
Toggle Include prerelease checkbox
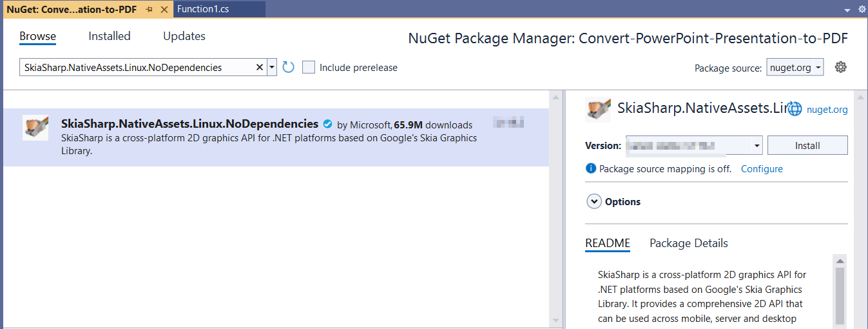(x=309, y=67)
